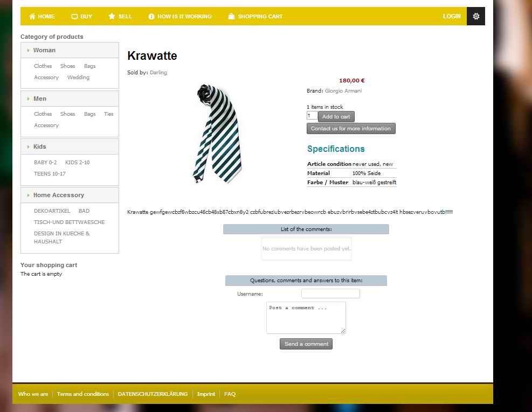Open the Woman category heading
Screen dimensions: 532x412
(x=44, y=50)
